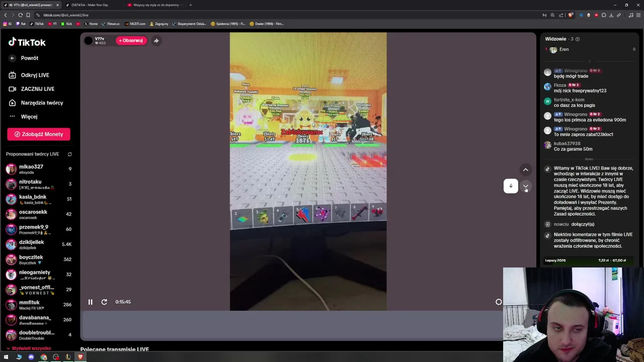The width and height of the screenshot is (644, 362).
Task: Open mmfituk's live stream
Action: point(39,305)
